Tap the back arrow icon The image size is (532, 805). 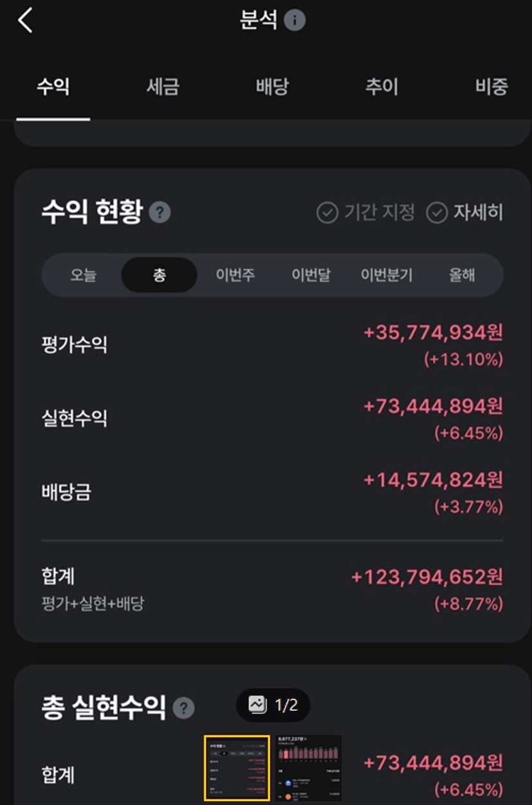click(x=25, y=21)
